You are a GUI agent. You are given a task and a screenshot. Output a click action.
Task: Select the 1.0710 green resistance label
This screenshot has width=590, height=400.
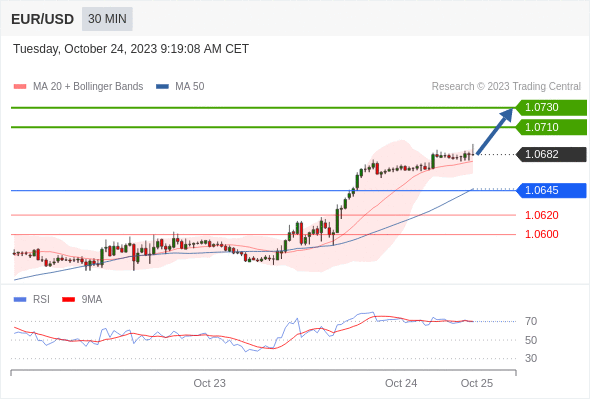point(551,127)
